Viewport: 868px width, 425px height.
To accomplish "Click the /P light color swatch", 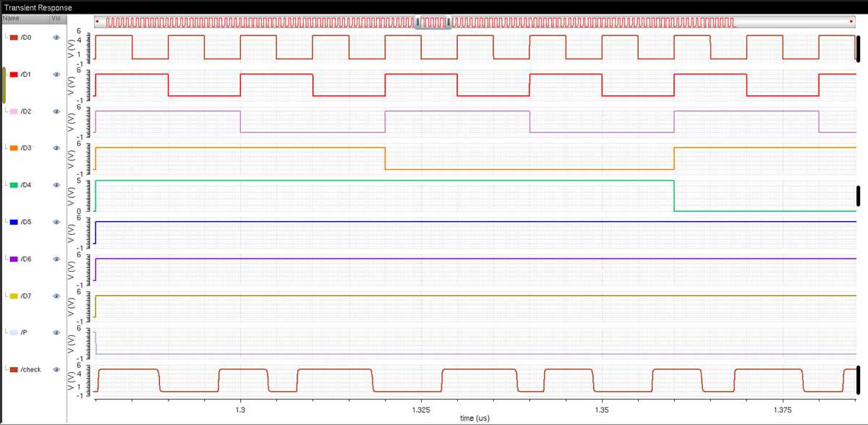I will [x=14, y=332].
